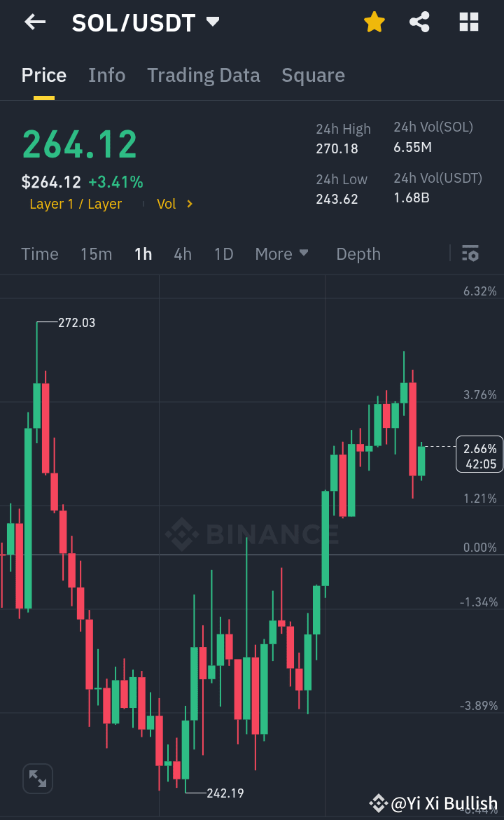Open the markets grid icon top right

468,22
